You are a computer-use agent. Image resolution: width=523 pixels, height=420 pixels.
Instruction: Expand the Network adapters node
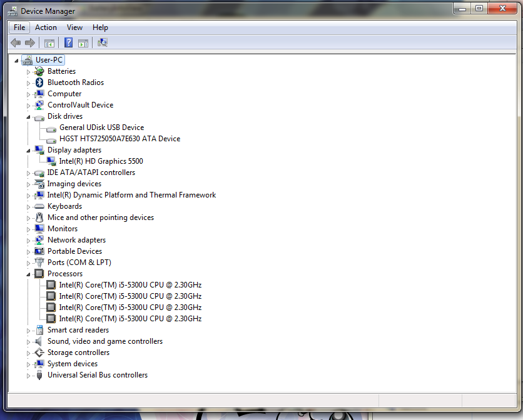[28, 241]
